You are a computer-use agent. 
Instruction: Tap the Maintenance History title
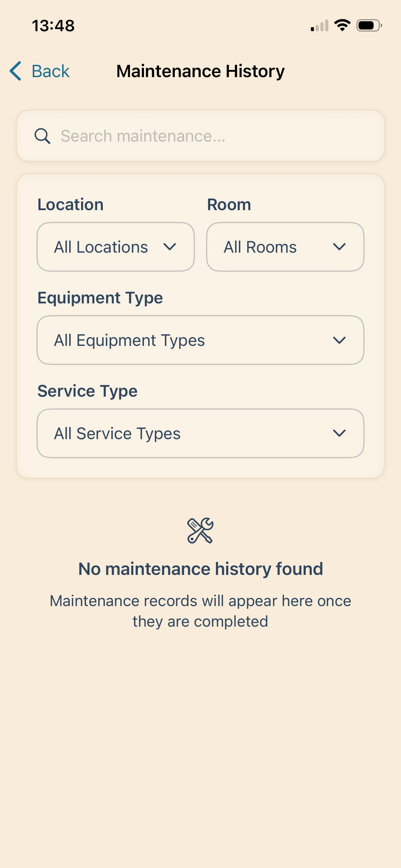click(x=200, y=71)
